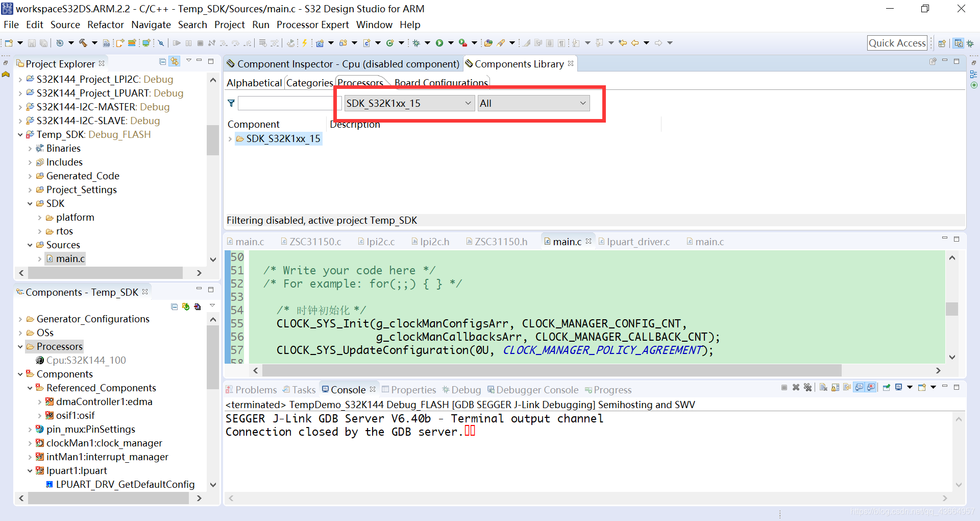The image size is (980, 521).
Task: Click the Back navigation arrow icon
Action: pyautogui.click(x=635, y=43)
